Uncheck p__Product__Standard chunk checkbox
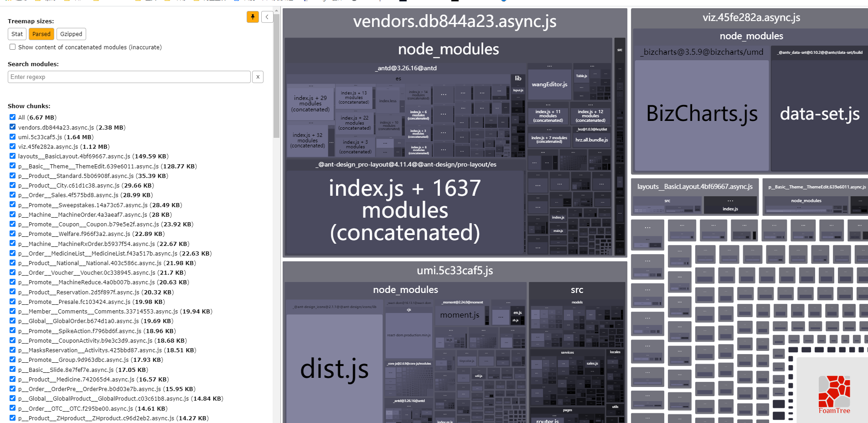 click(x=13, y=176)
